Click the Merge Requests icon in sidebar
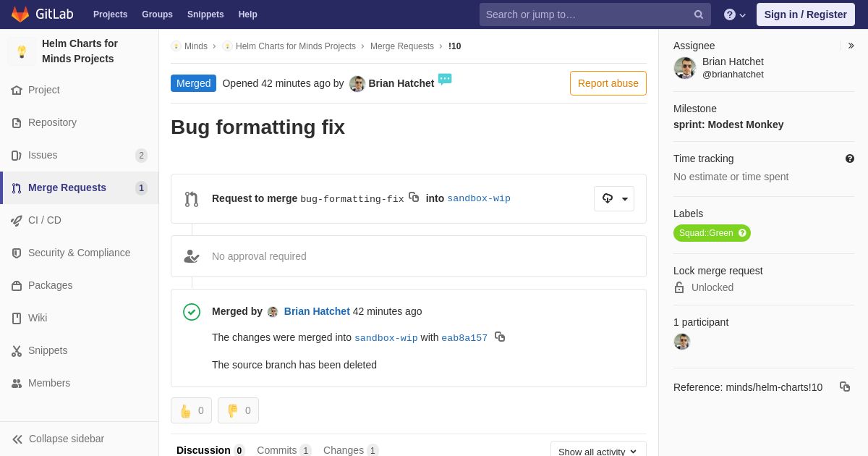 (x=17, y=188)
